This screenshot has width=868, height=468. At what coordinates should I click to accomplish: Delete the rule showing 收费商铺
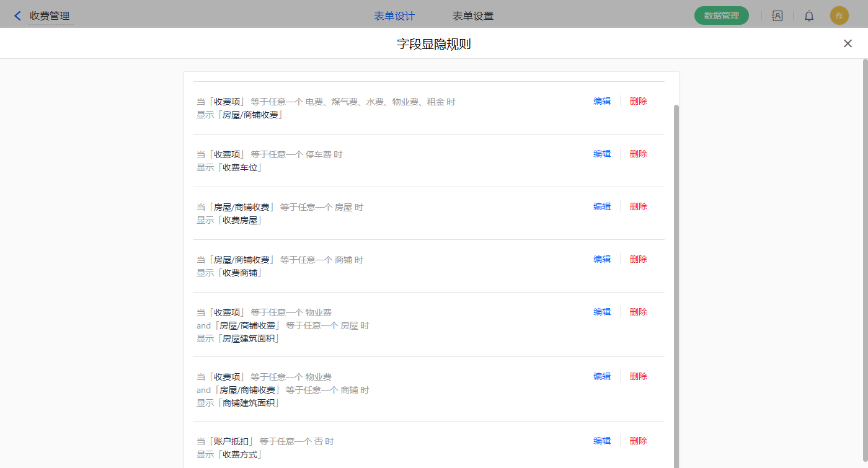coord(638,260)
